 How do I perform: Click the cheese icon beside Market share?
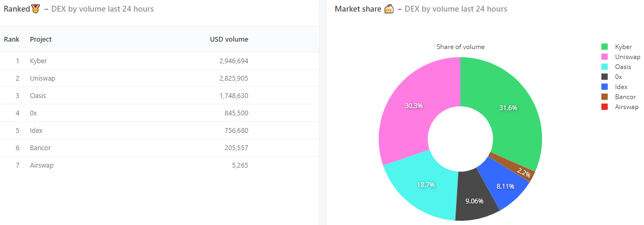389,9
